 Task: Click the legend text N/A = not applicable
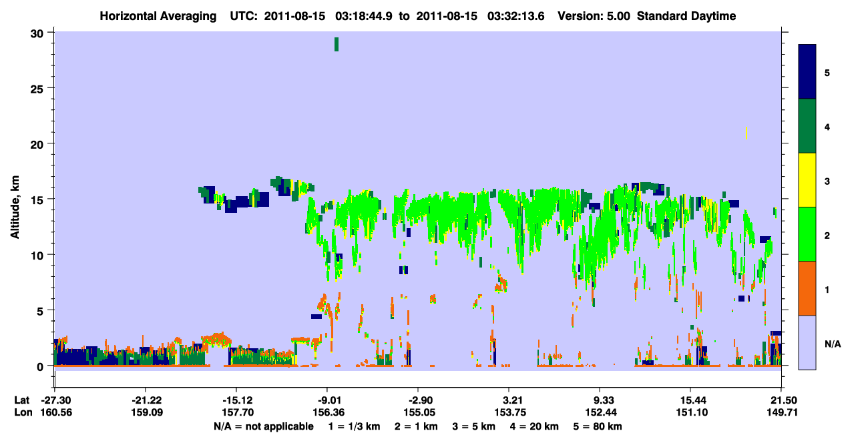263,426
